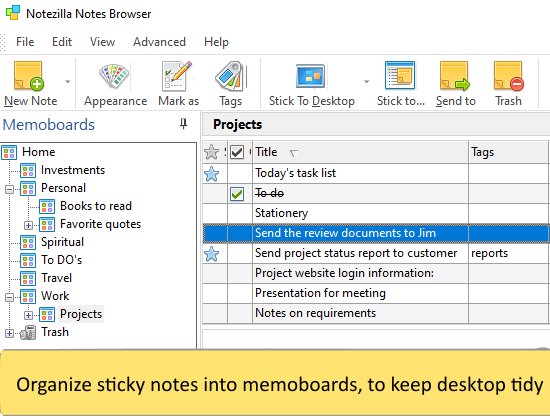Click the Spiritual memoboard icon
The width and height of the screenshot is (550, 416).
point(28,243)
